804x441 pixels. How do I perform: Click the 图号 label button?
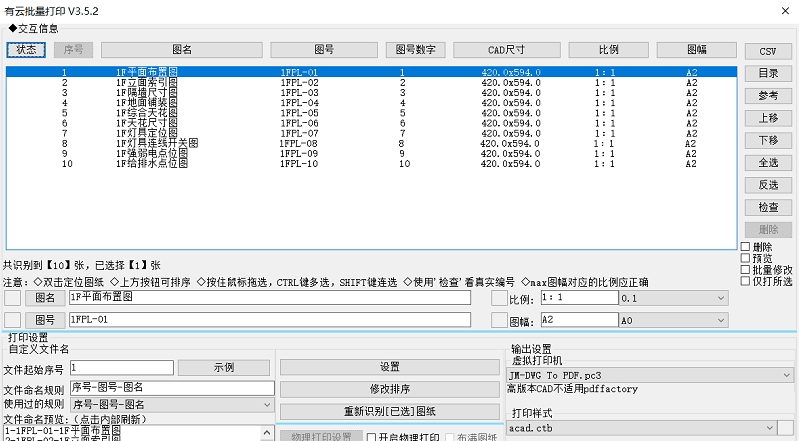[x=45, y=320]
